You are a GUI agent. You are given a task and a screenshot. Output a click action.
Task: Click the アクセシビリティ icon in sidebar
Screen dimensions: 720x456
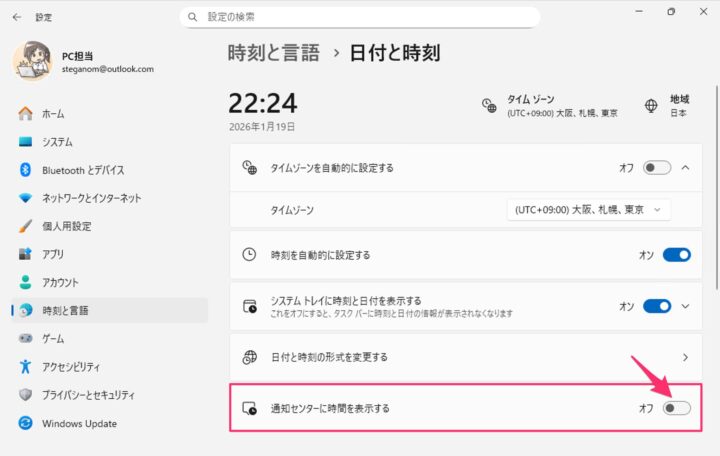pyautogui.click(x=26, y=367)
